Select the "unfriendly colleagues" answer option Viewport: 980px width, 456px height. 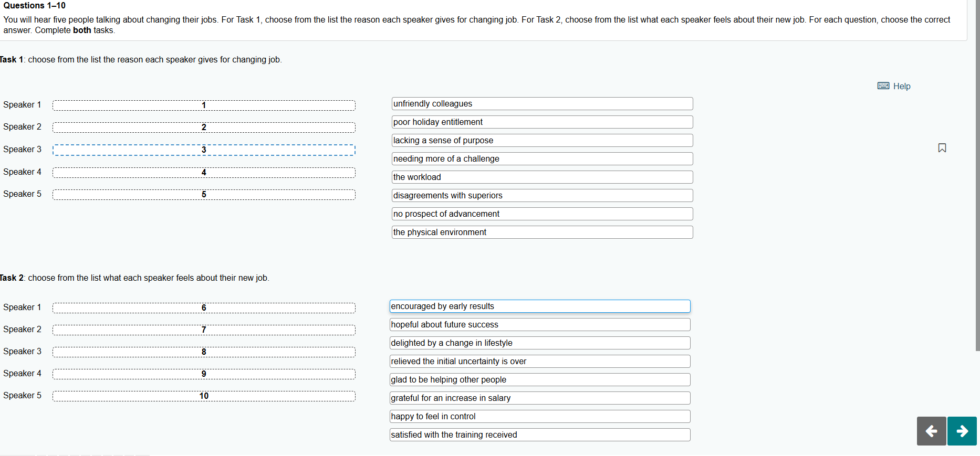(x=541, y=103)
